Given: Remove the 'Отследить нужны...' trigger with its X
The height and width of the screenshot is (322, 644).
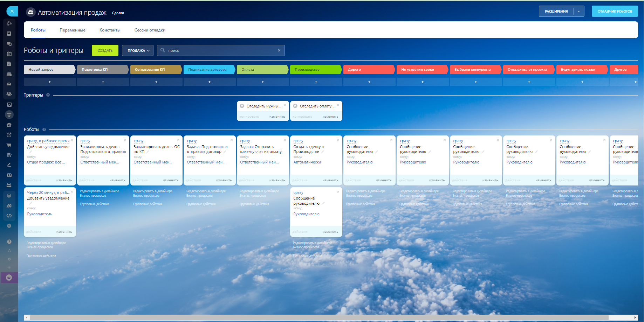Looking at the screenshot, I should pos(285,105).
